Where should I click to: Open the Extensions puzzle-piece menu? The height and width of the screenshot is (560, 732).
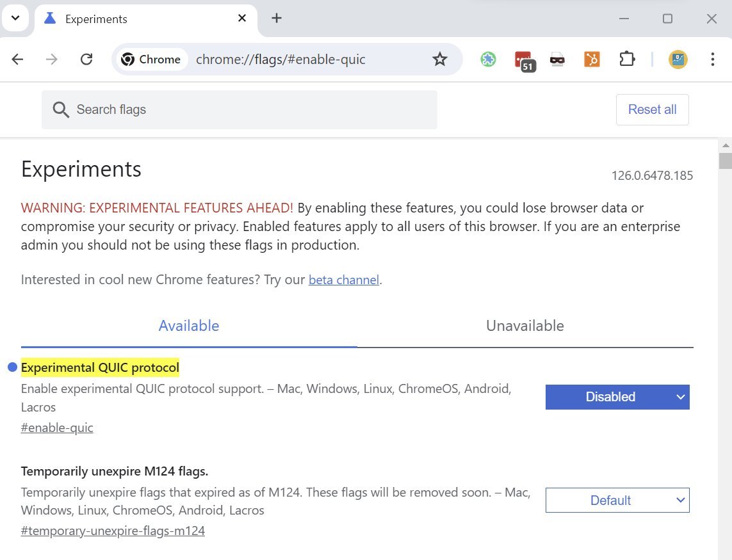click(626, 60)
